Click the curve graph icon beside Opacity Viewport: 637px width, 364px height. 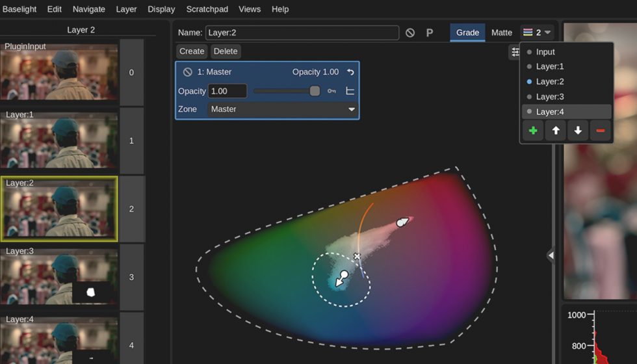tap(350, 91)
